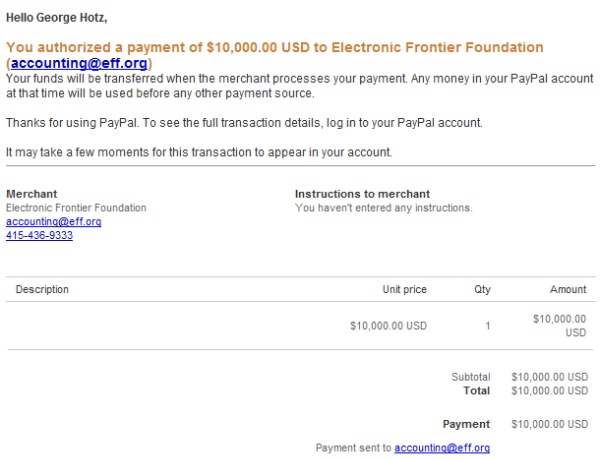
Task: Click the 'Unit price' column header
Action: (x=404, y=290)
